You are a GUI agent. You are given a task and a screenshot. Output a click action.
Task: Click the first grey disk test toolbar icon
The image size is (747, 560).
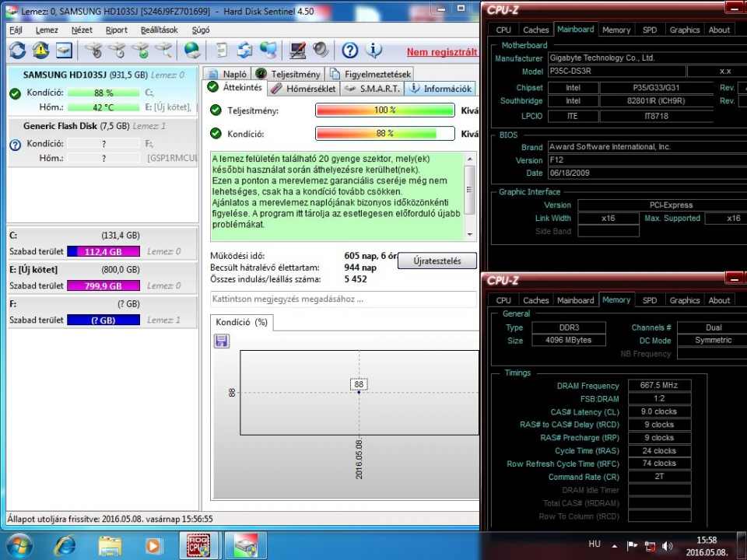[x=94, y=50]
